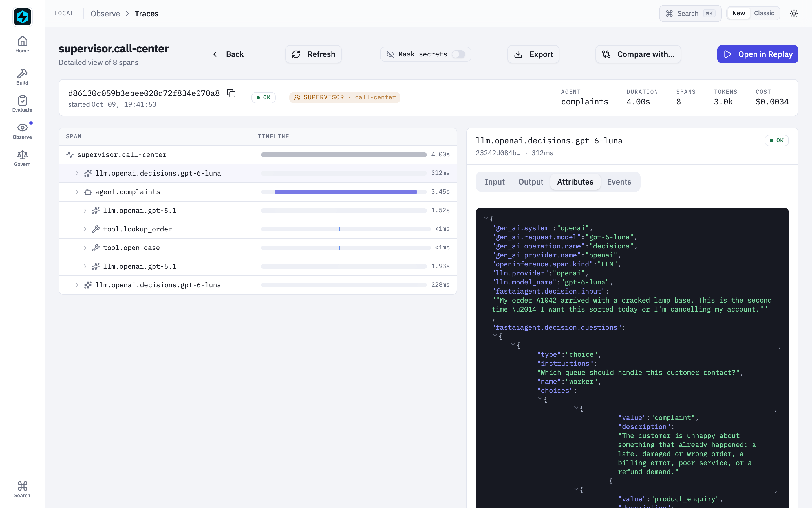Open the Observe breadcrumb link
The height and width of the screenshot is (508, 812).
pyautogui.click(x=105, y=14)
